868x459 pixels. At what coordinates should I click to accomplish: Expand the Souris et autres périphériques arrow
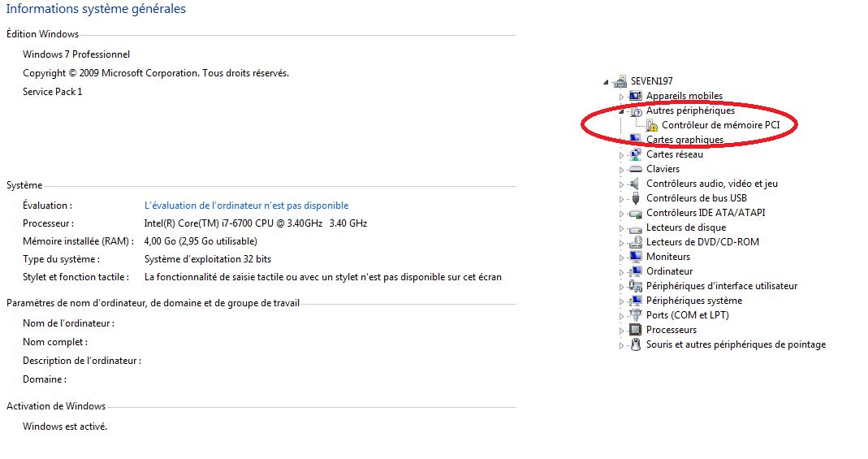point(621,345)
